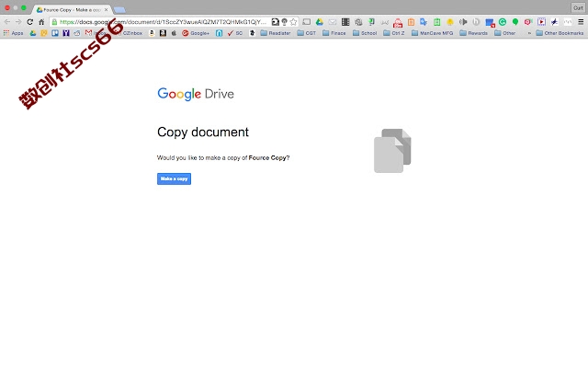Open the Readlater bookmarks folder
The width and height of the screenshot is (588, 368).
[x=276, y=33]
